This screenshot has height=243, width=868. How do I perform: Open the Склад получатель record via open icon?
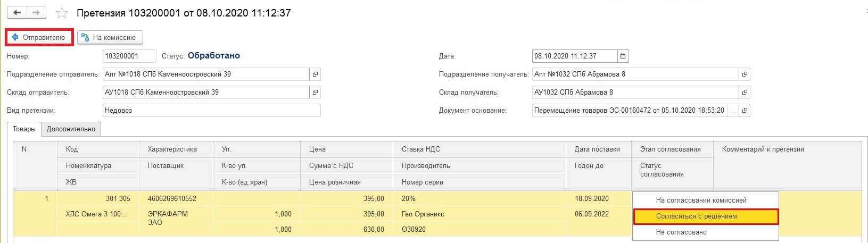745,93
